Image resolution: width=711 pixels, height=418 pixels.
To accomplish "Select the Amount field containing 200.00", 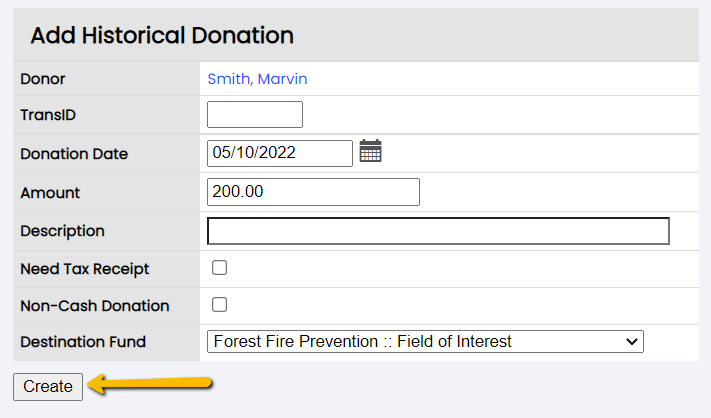I will click(x=313, y=192).
